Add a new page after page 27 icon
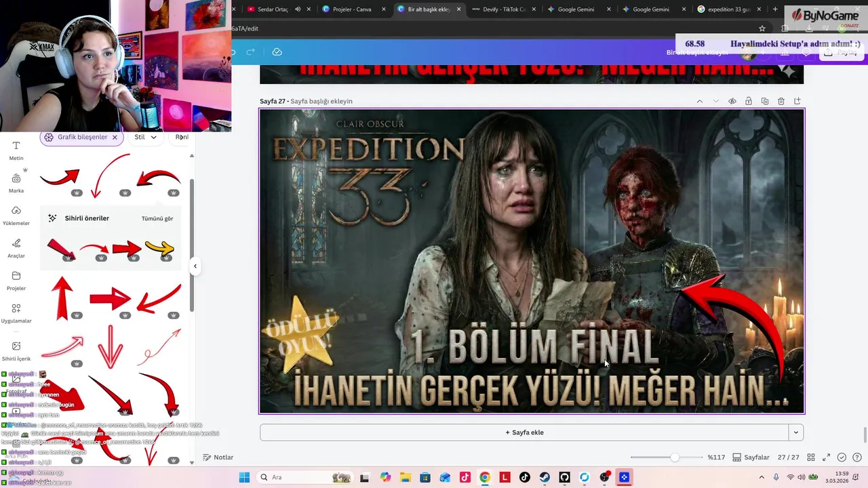This screenshot has width=868, height=488. (797, 101)
